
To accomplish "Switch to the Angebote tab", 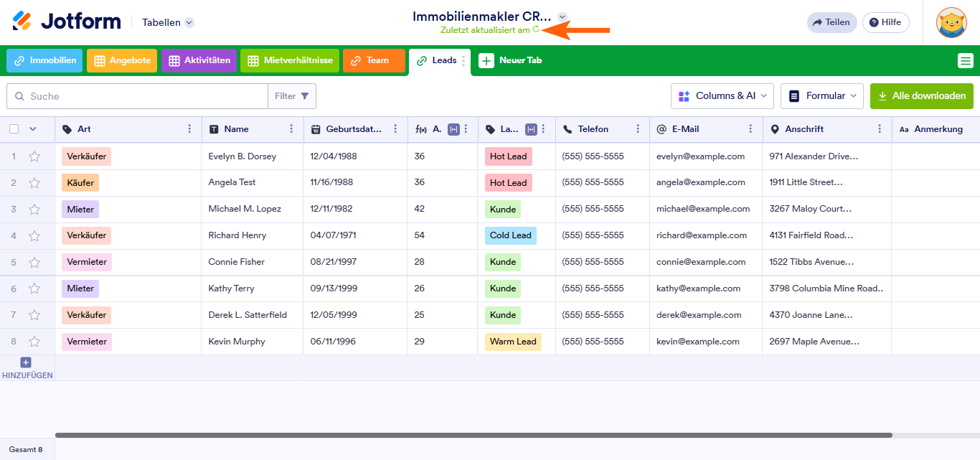I will coord(122,61).
